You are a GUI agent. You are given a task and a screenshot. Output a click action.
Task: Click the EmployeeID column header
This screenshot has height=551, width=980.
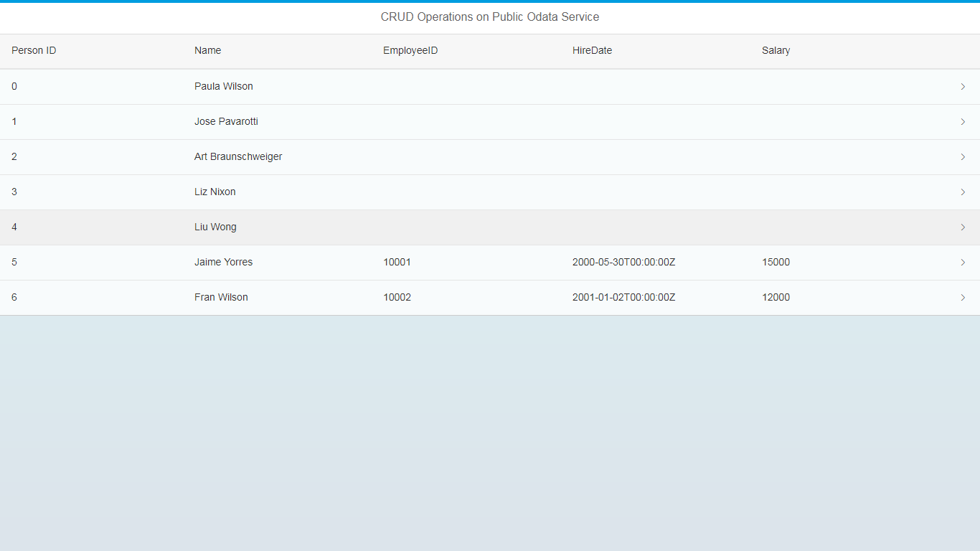[410, 50]
